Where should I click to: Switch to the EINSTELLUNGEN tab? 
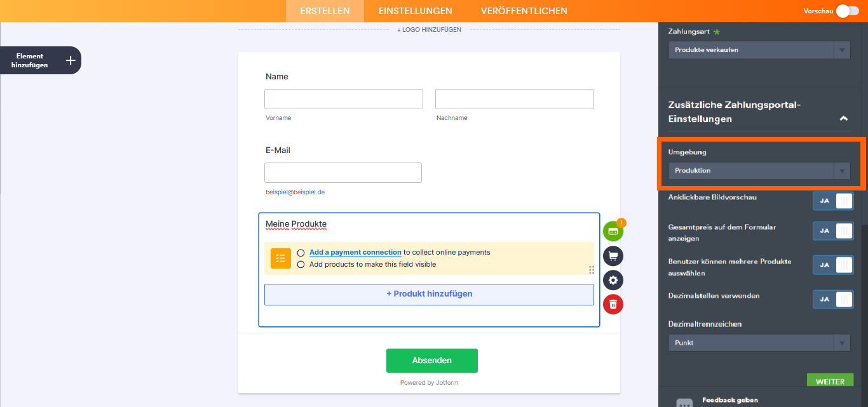pyautogui.click(x=415, y=11)
